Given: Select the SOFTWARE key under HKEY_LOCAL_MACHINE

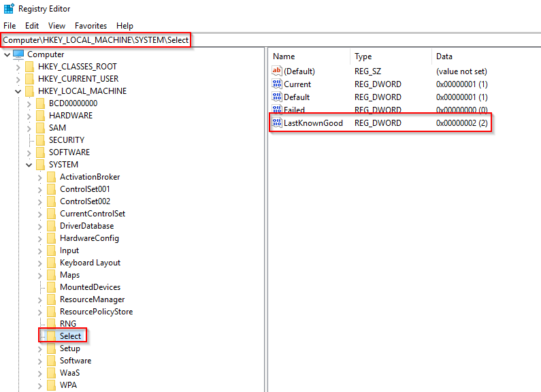Looking at the screenshot, I should [69, 152].
